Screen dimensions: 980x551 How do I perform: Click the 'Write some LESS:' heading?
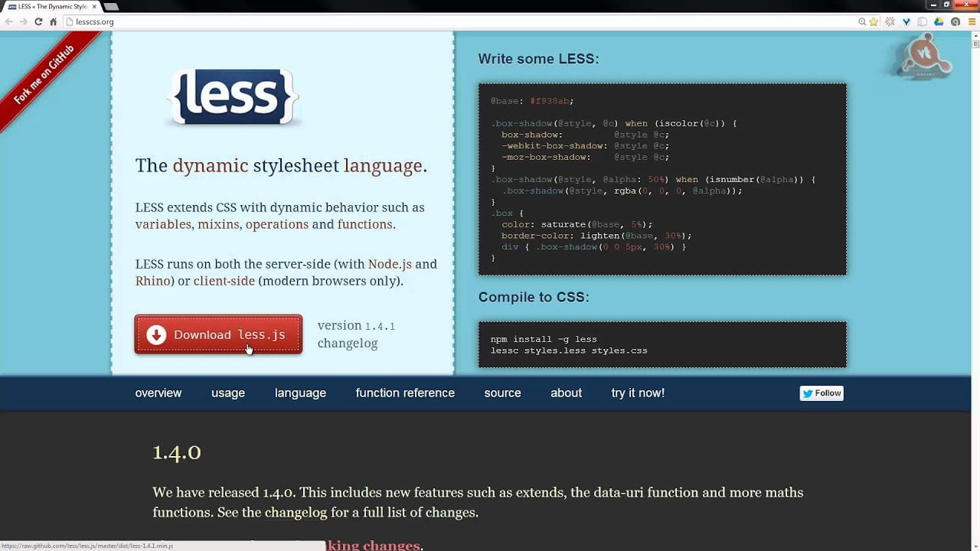pos(538,59)
